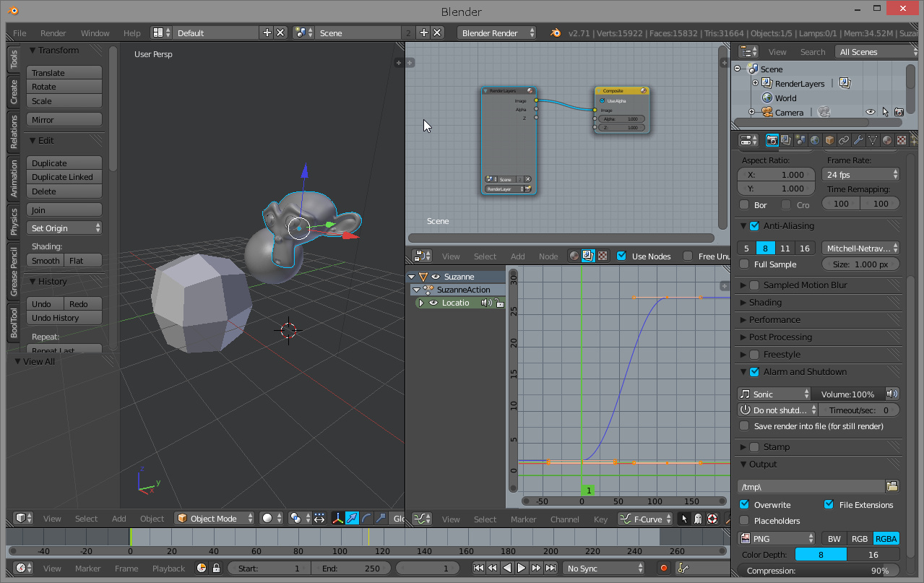Screen dimensions: 924x583
Task: Select the scale manipulator icon
Action: [381, 518]
